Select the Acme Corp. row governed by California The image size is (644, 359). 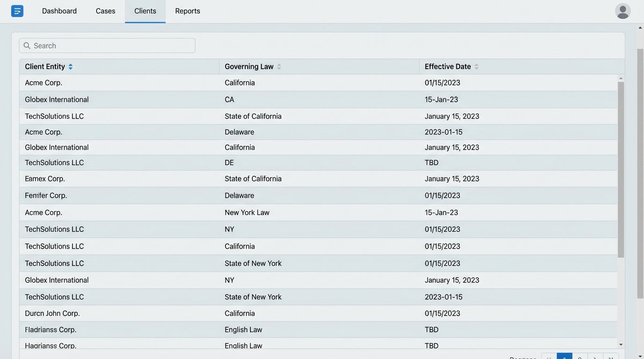tap(187, 82)
